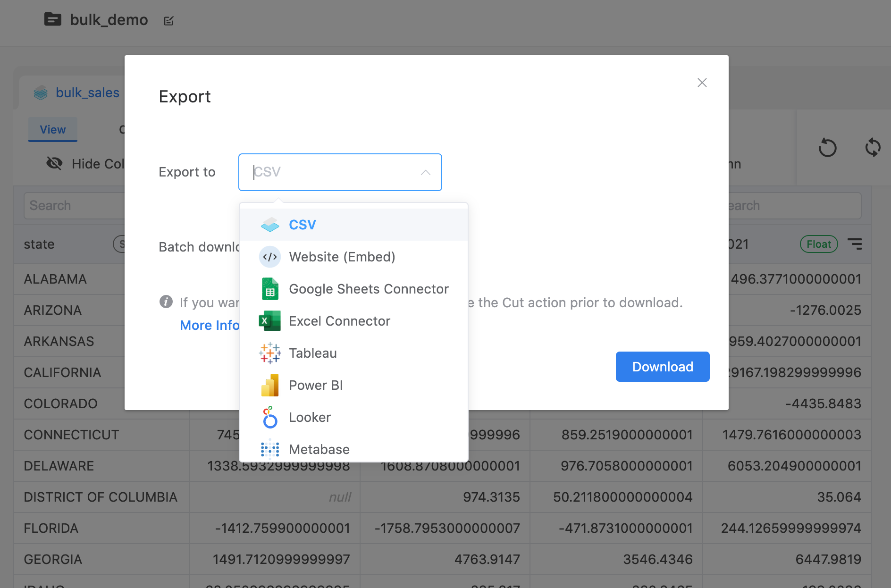Click the value 50.211800000000004
The image size is (891, 588).
click(x=623, y=497)
